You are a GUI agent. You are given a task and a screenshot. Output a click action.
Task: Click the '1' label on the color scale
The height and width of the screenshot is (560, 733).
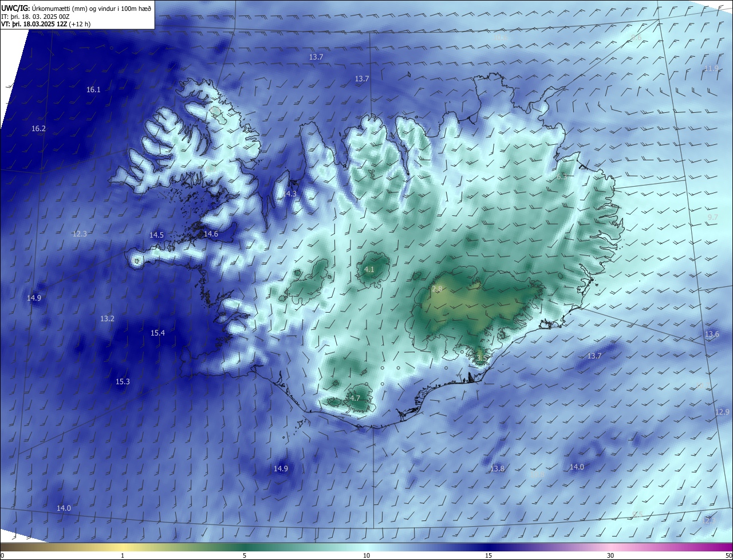pos(123,555)
